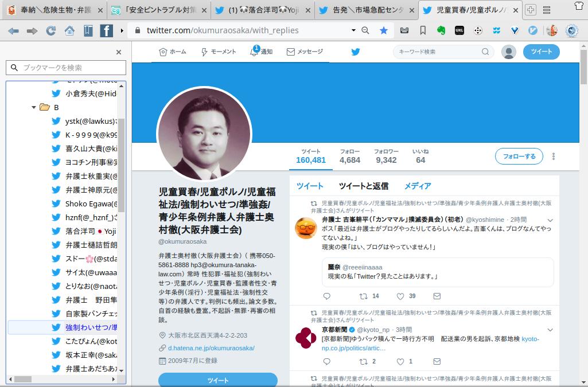This screenshot has height=387, width=588.
Task: Open the ystk(@lawkus) bookmark
Action: [x=84, y=121]
